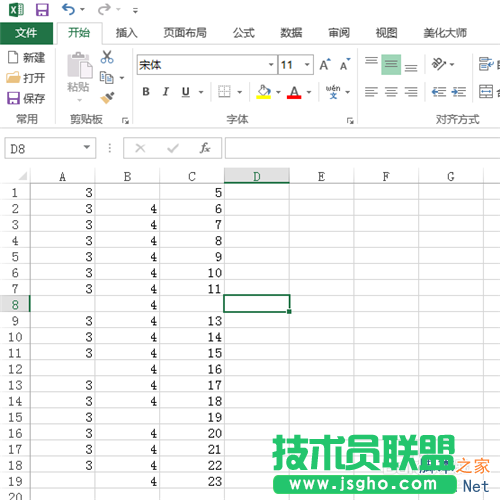Click the wén phonetic guide icon
The height and width of the screenshot is (500, 500).
point(333,92)
